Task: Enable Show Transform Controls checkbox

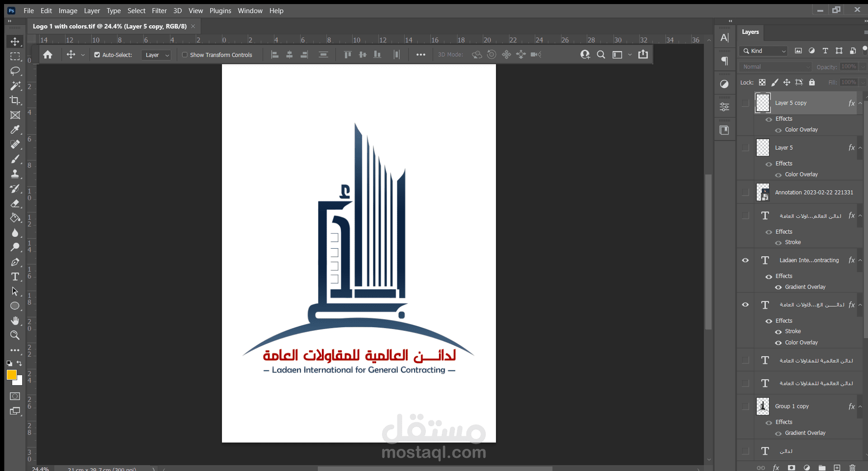Action: pos(184,55)
